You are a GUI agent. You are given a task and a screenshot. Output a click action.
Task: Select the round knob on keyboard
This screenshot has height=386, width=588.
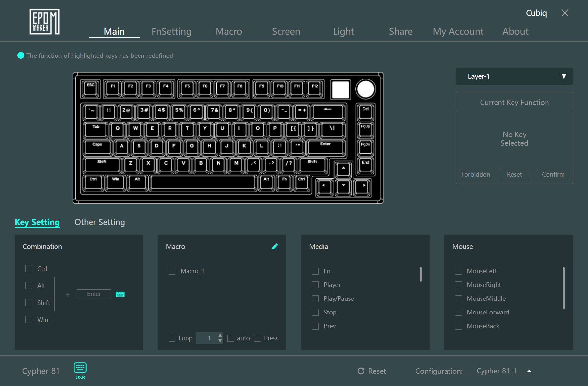[x=366, y=89]
